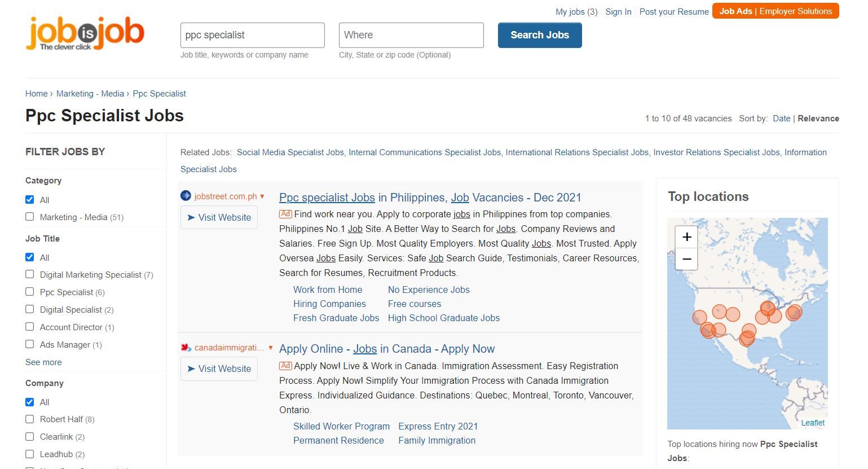Open Ppc specialist Jobs in Philippines title
The height and width of the screenshot is (469, 868).
(430, 198)
